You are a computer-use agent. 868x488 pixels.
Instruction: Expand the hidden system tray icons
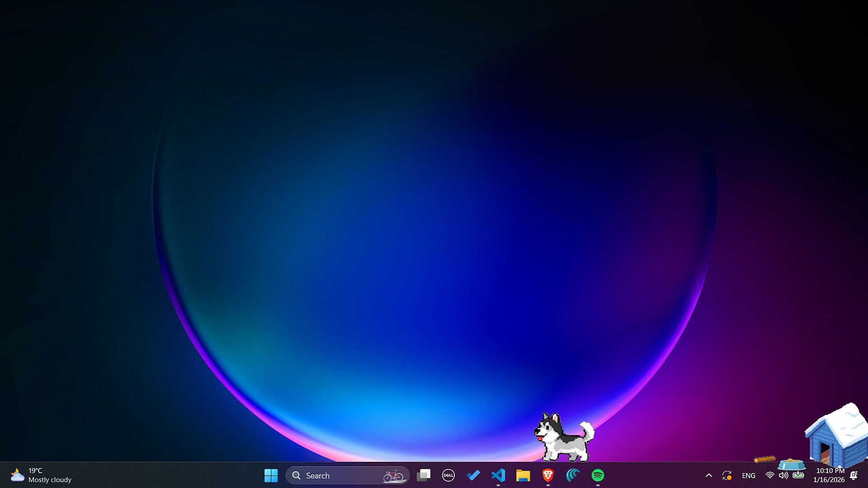click(709, 475)
